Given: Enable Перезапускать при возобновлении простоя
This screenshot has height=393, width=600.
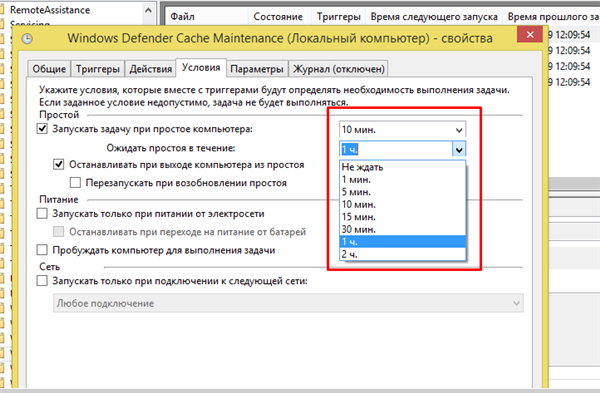Looking at the screenshot, I should click(75, 183).
